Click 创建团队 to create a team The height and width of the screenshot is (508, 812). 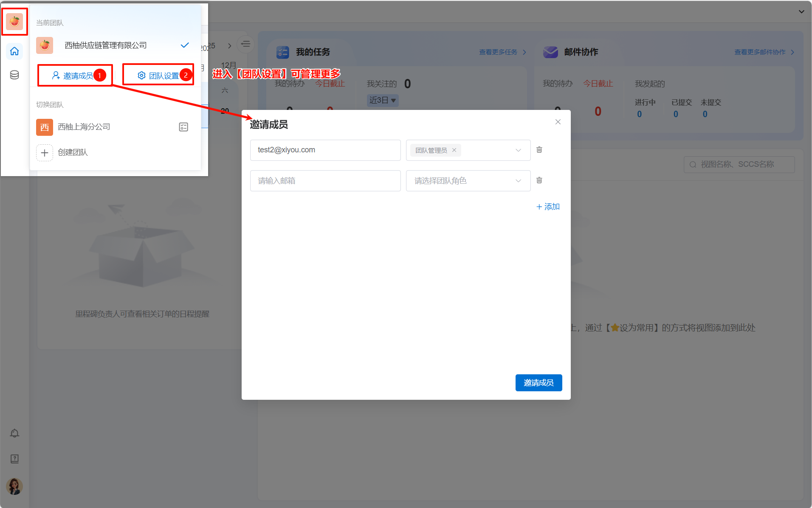click(x=73, y=152)
